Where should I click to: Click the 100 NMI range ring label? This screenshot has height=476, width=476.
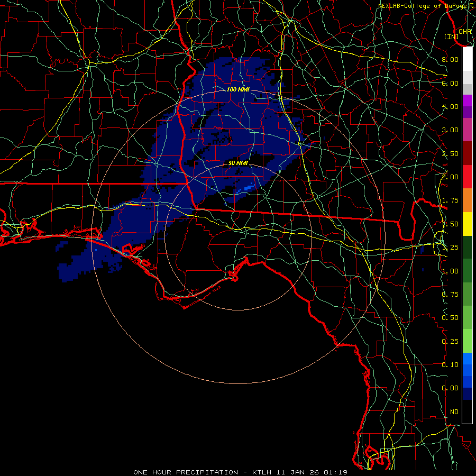click(238, 89)
